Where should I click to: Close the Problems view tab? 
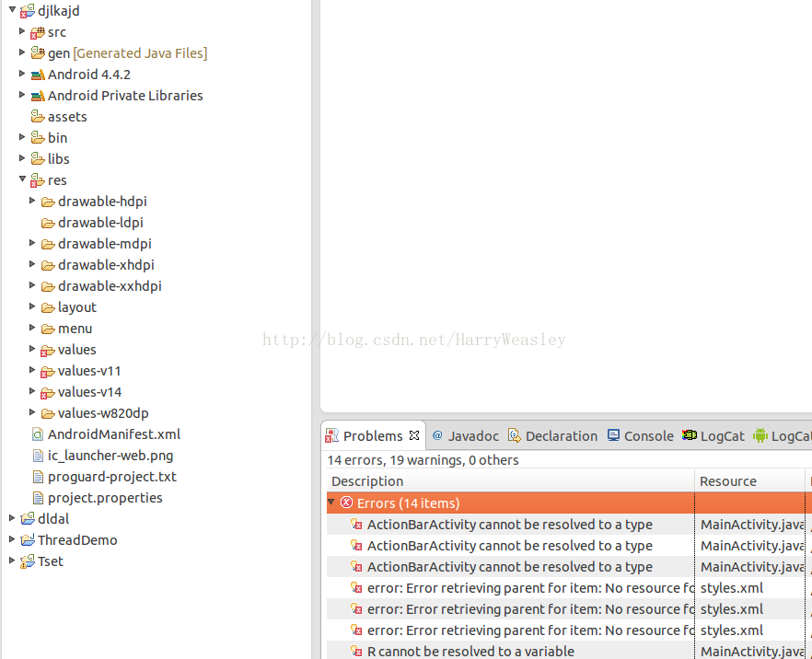pyautogui.click(x=414, y=435)
